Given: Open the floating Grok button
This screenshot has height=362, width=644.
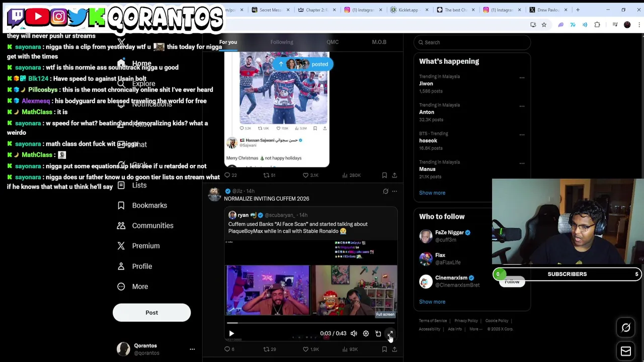Looking at the screenshot, I should [626, 328].
